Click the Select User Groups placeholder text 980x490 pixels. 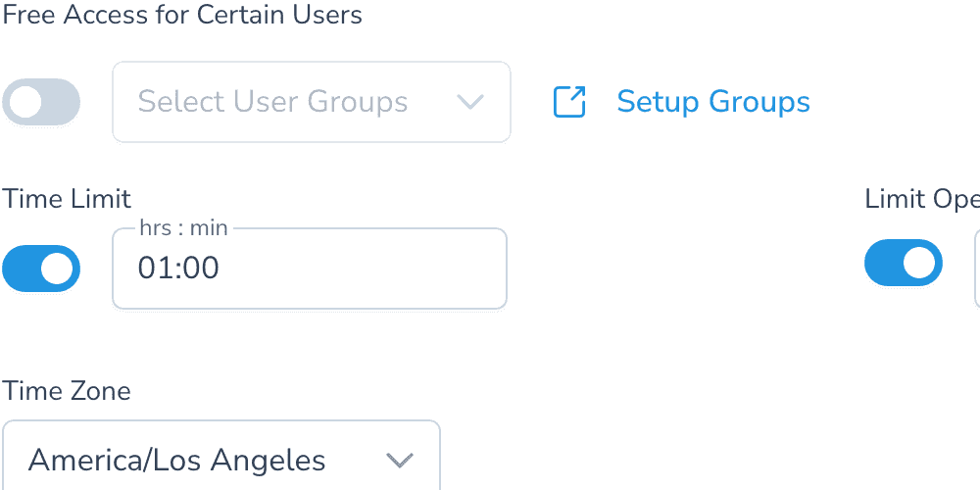click(272, 102)
